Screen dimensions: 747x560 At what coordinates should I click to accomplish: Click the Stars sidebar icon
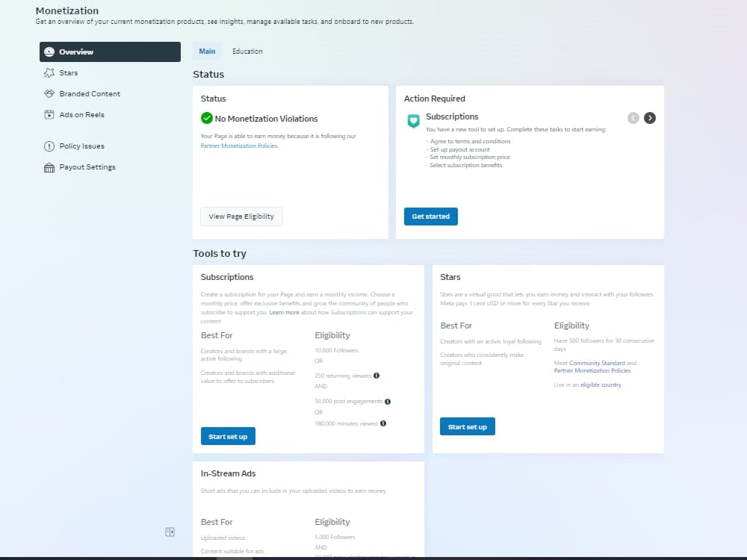tap(49, 73)
